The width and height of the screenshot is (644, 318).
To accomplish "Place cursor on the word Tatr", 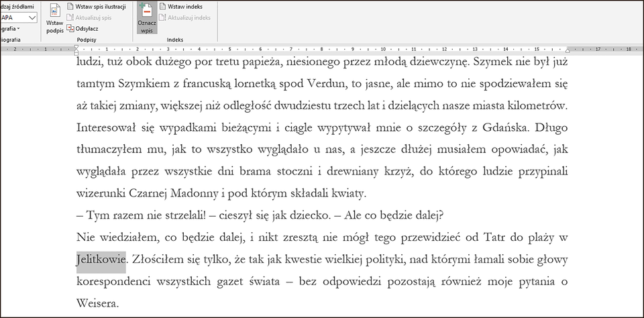I will tap(494, 237).
